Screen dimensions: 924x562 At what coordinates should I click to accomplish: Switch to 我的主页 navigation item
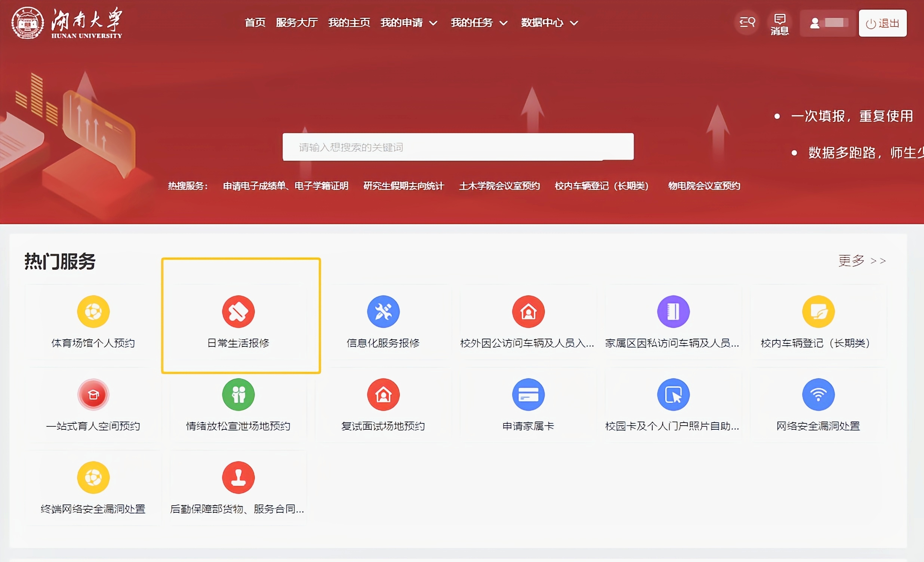[x=349, y=23]
